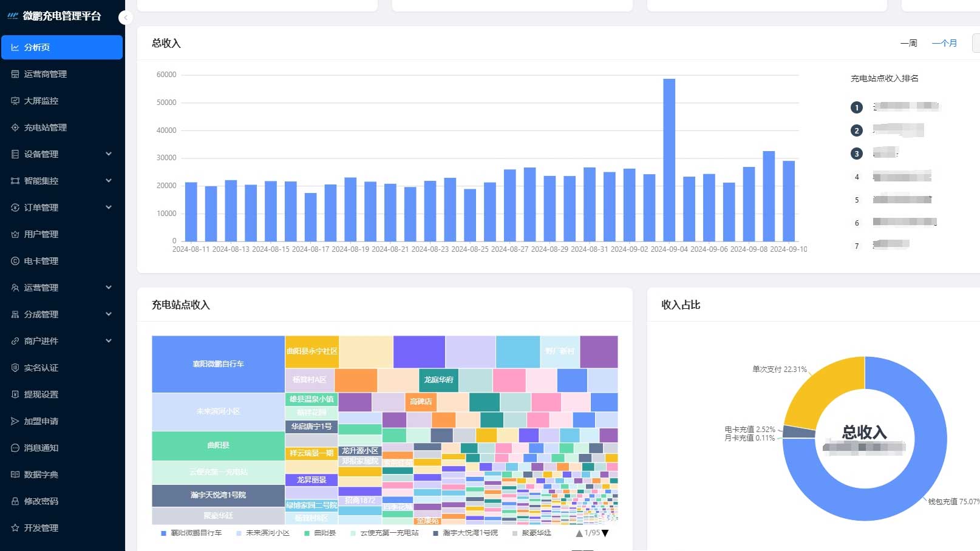980x551 pixels.
Task: Collapse the sidebar with the round arrow button
Action: coord(126,18)
